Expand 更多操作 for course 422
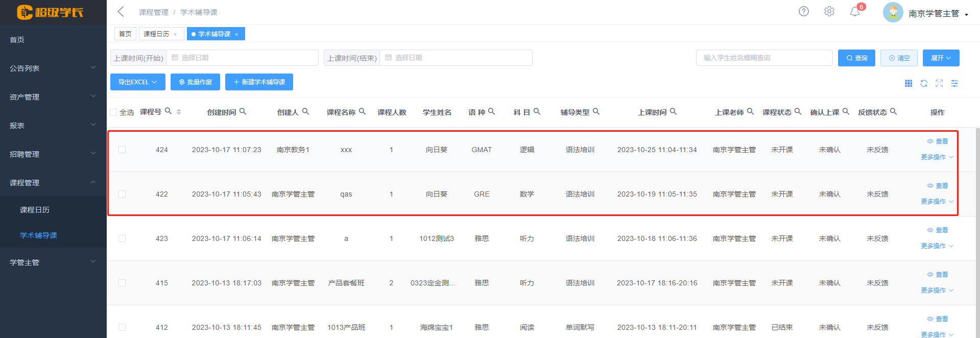Screen dimensions: 980x338 click(937, 202)
